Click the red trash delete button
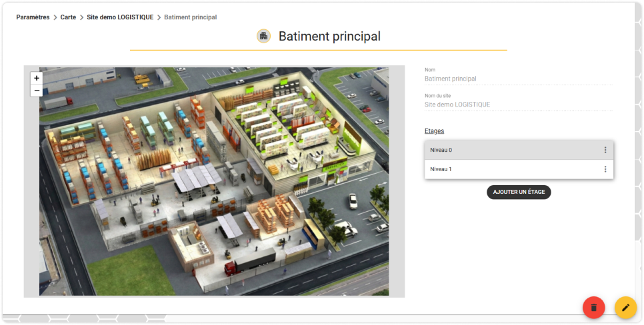Image resolution: width=644 pixels, height=325 pixels. [594, 308]
